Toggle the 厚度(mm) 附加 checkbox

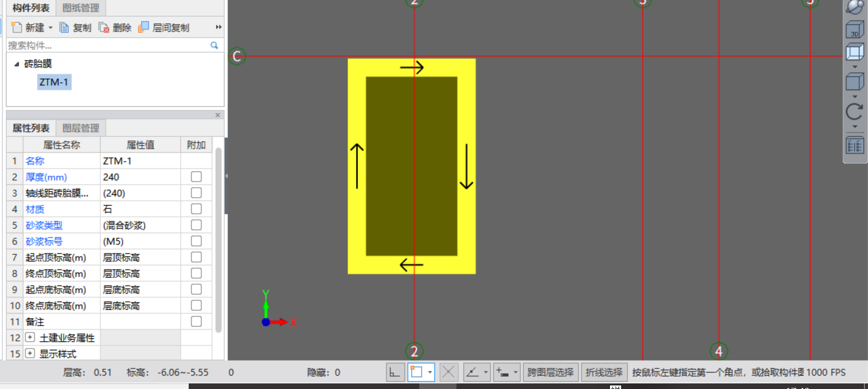(196, 177)
